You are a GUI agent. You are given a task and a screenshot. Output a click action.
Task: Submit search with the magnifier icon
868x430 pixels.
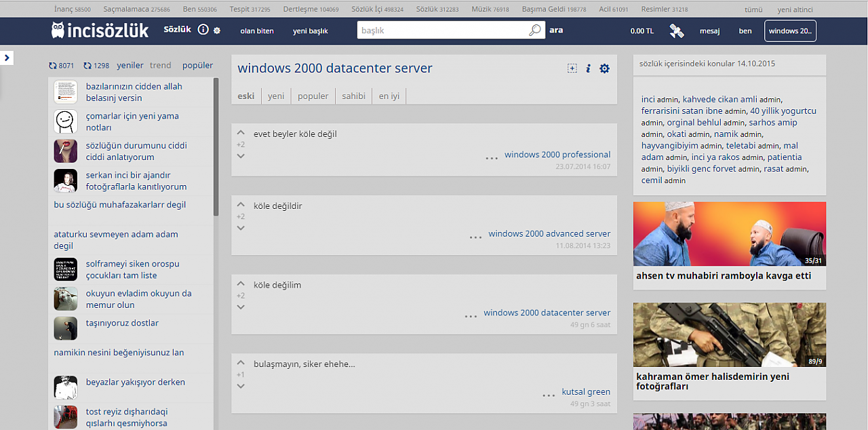point(535,31)
